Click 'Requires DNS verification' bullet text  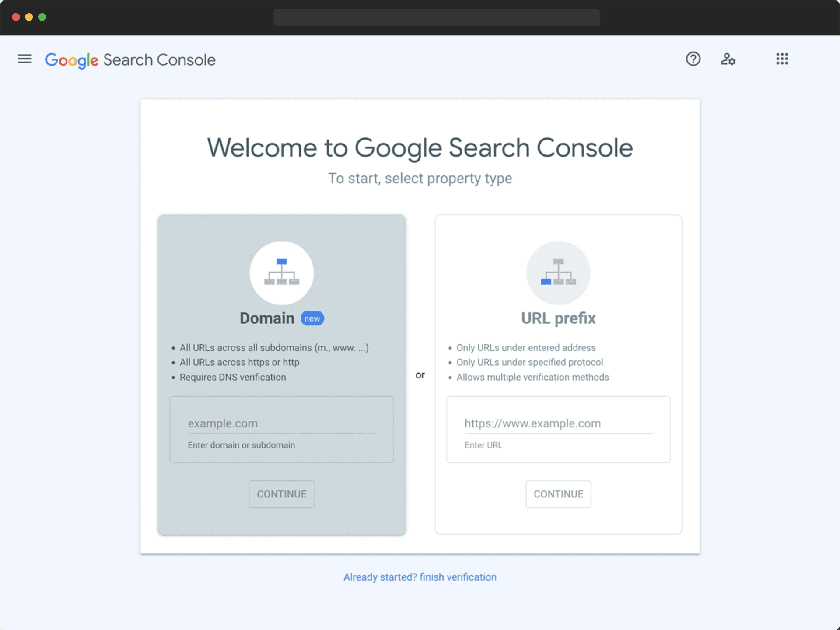[x=233, y=377]
